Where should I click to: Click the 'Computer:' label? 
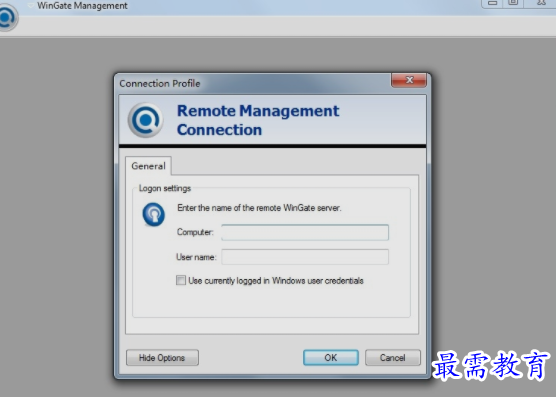click(x=195, y=232)
